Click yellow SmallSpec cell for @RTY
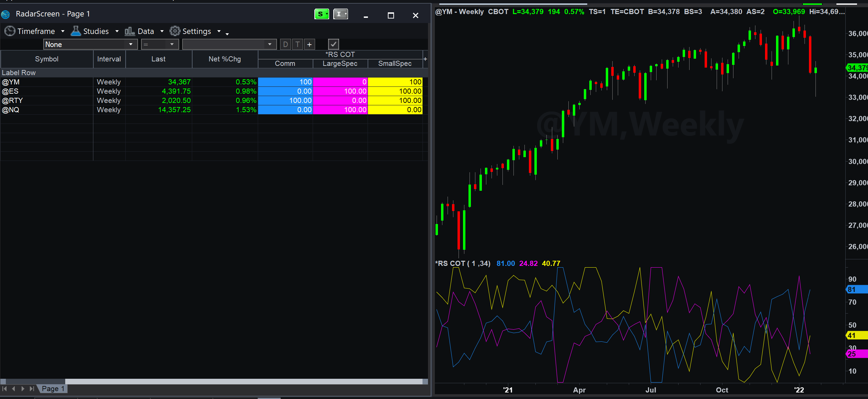 click(x=395, y=101)
